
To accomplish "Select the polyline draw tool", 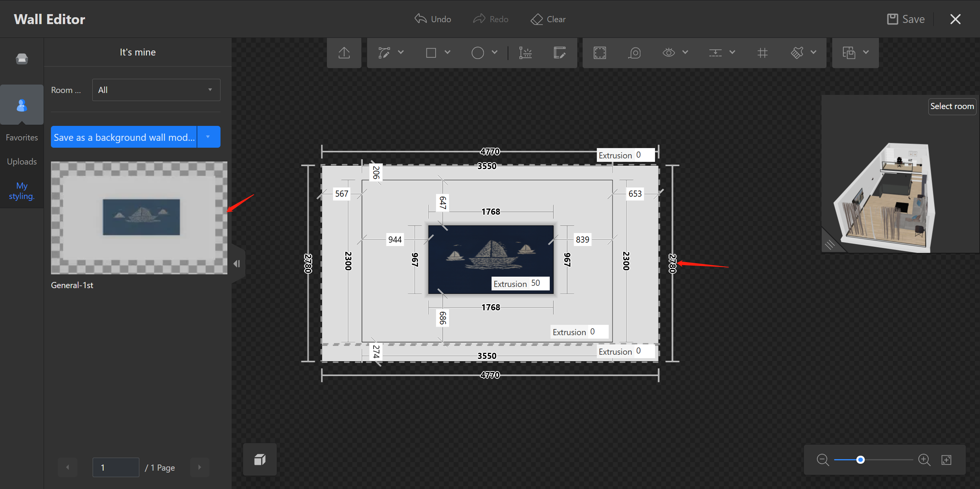I will pyautogui.click(x=384, y=53).
